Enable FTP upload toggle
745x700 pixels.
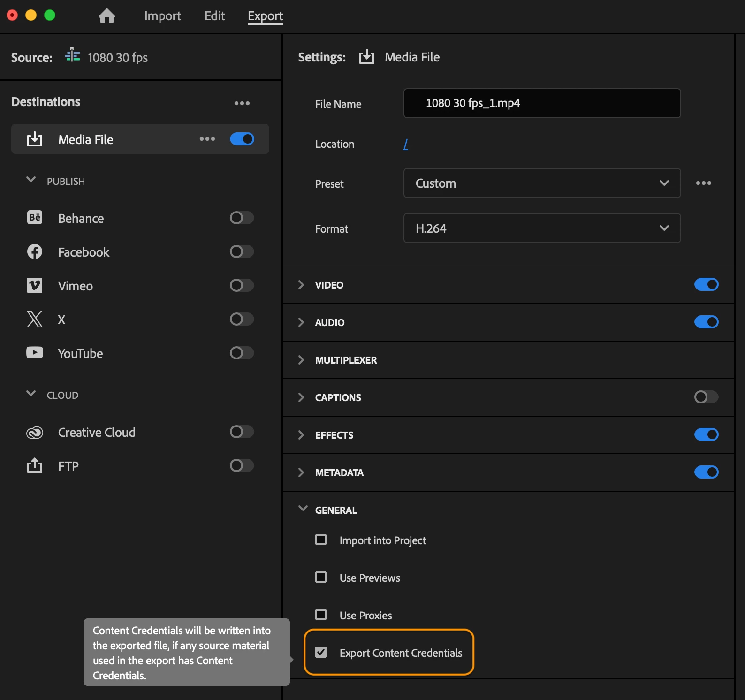tap(242, 465)
